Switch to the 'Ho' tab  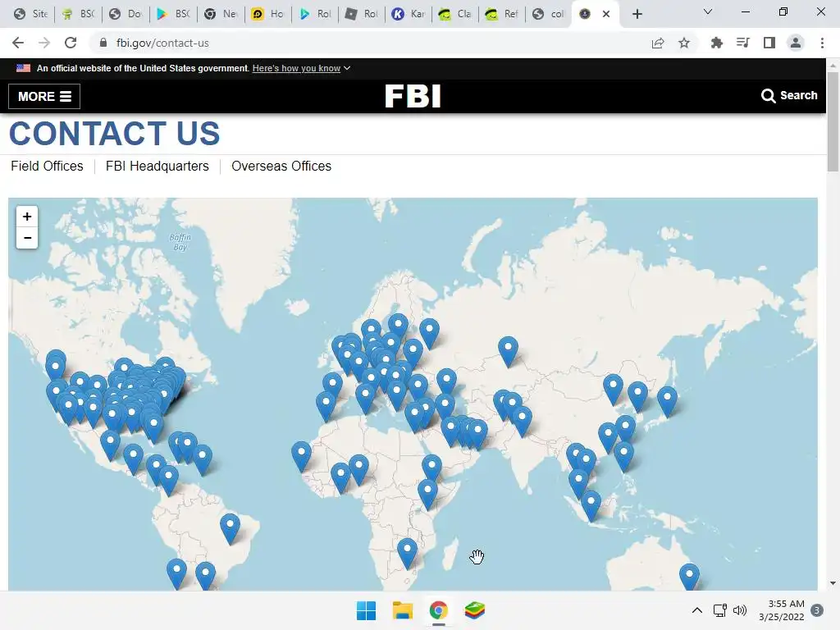point(268,14)
